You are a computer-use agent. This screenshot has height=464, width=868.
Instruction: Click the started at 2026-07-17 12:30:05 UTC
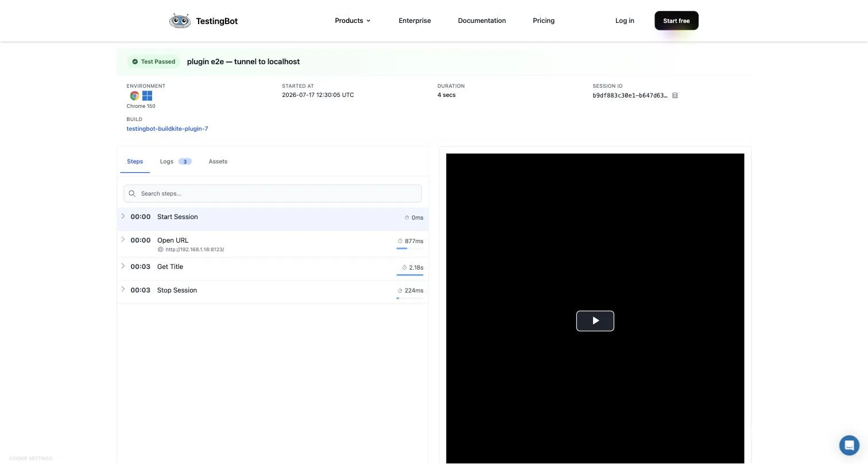coord(317,95)
